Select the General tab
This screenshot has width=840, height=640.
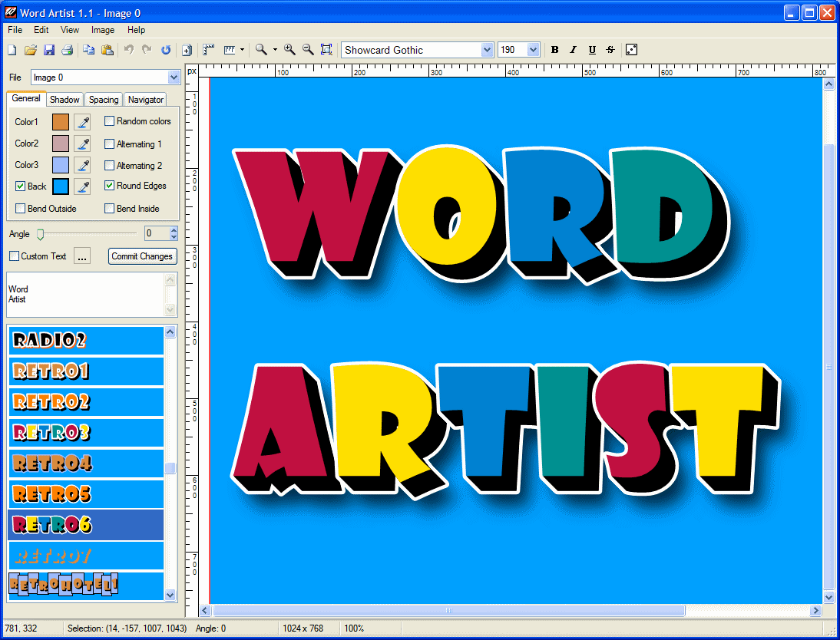click(26, 98)
